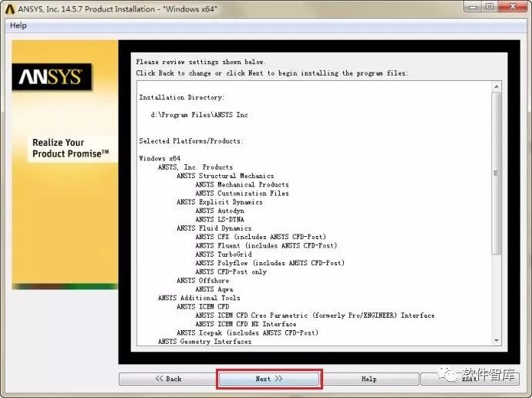Click the 'Click Back to change' instruction line
Image resolution: width=532 pixels, height=398 pixels.
click(271, 73)
